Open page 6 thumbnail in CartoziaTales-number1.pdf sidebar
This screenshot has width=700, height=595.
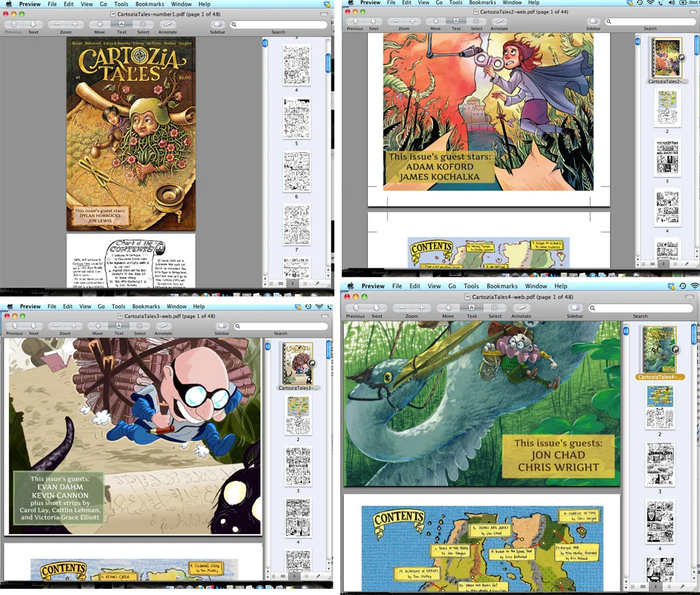(296, 172)
